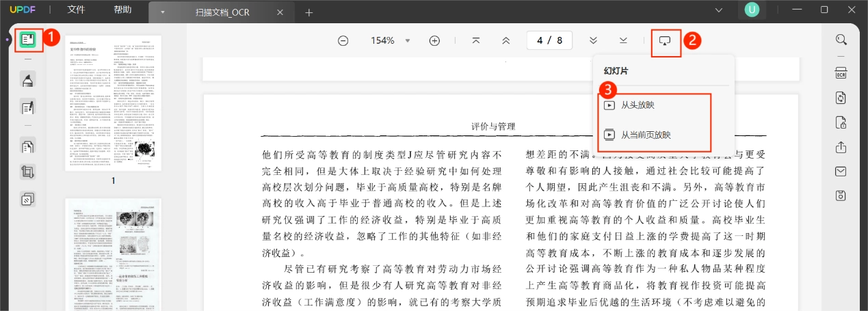Expand the tab list dropdown arrow

click(x=162, y=12)
